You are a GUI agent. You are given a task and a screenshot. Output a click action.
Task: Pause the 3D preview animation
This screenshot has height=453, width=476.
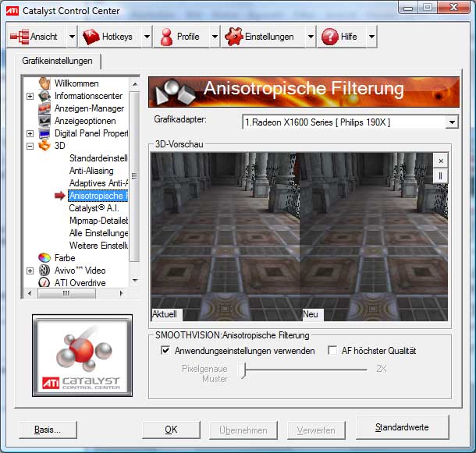click(x=441, y=175)
